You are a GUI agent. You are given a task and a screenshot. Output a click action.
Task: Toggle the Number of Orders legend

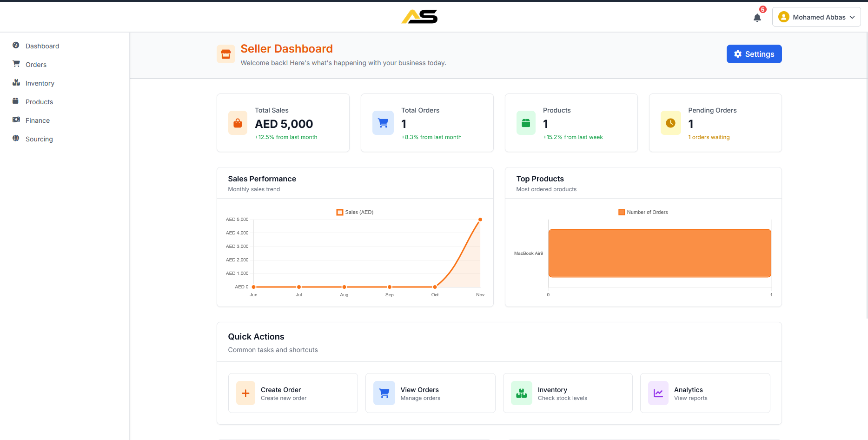click(x=643, y=212)
